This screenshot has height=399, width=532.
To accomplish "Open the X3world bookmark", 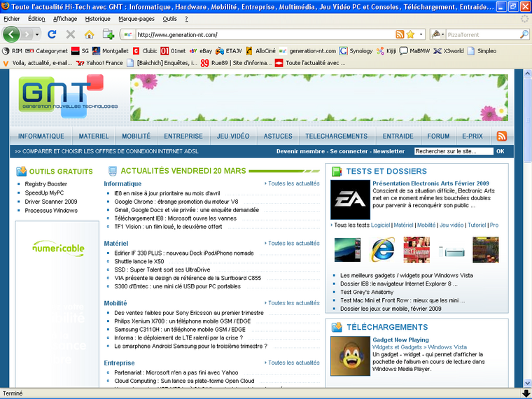I will tap(448, 51).
